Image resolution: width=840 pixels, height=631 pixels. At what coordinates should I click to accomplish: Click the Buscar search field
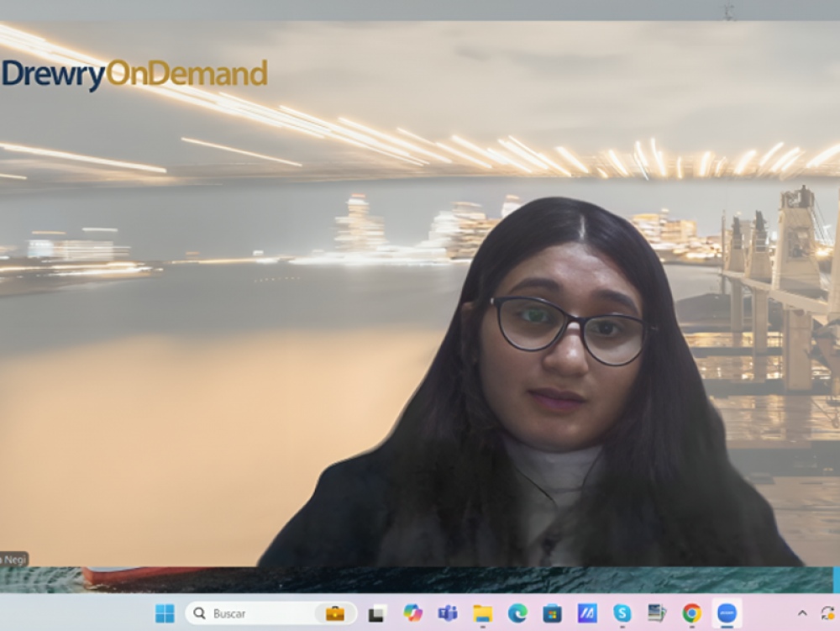point(252,613)
